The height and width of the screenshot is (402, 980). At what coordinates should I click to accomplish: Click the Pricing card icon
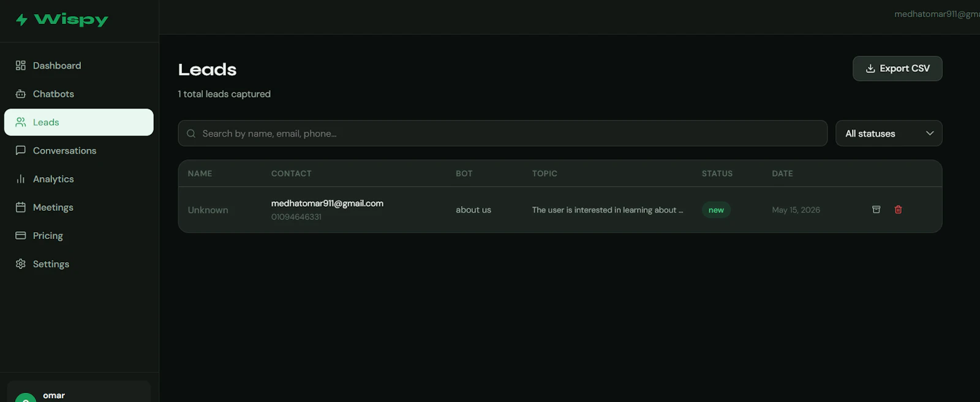click(x=21, y=235)
